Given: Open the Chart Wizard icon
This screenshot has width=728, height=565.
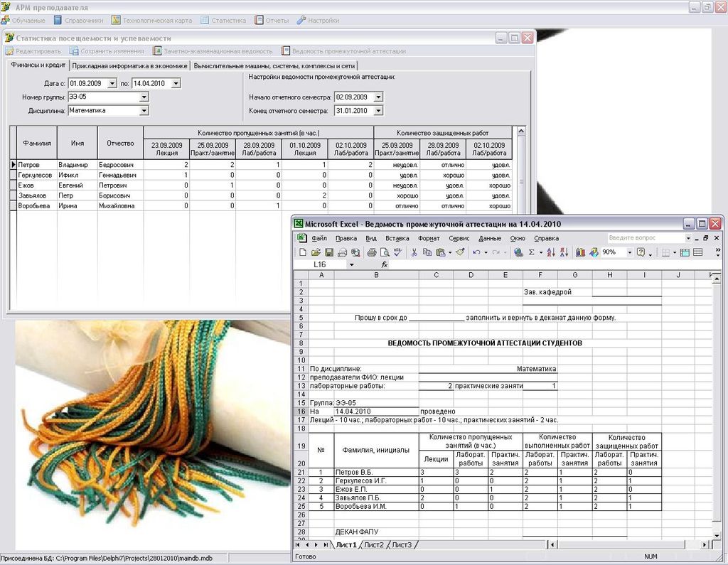Looking at the screenshot, I should click(581, 252).
